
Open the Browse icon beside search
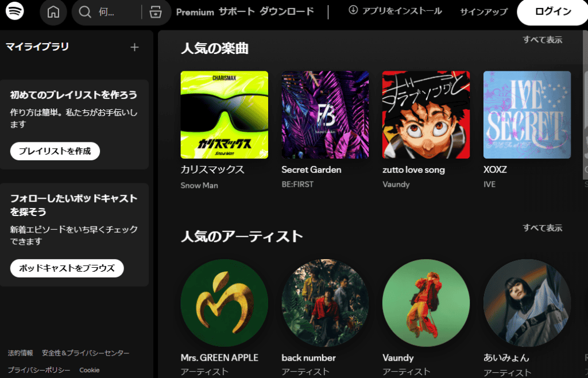155,12
